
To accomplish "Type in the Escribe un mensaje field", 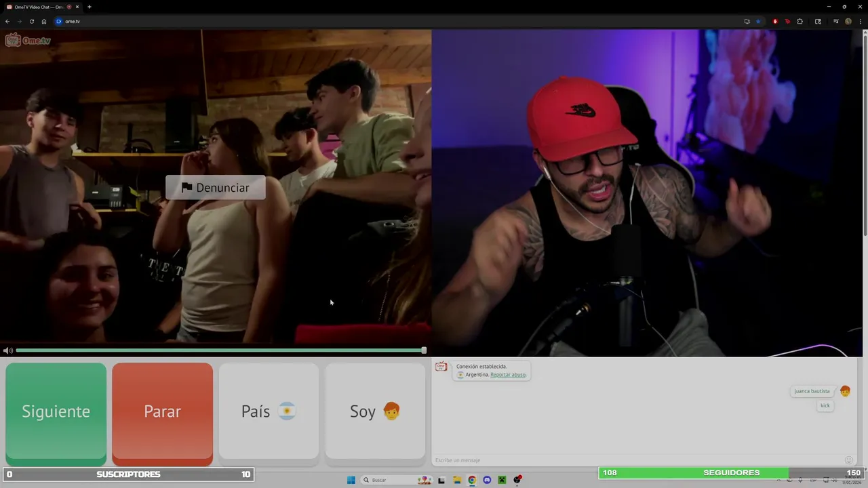I will (x=637, y=460).
